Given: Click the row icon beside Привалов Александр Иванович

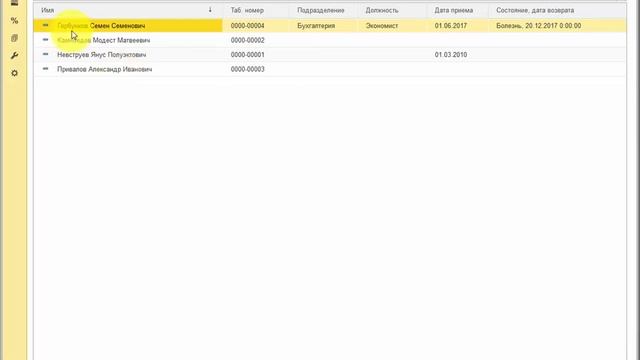Looking at the screenshot, I should coord(45,69).
